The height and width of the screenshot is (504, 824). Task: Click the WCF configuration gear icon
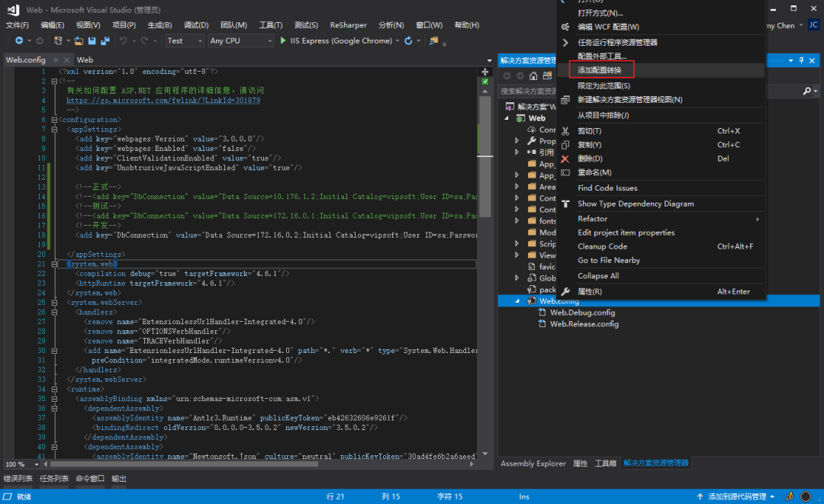(x=565, y=27)
